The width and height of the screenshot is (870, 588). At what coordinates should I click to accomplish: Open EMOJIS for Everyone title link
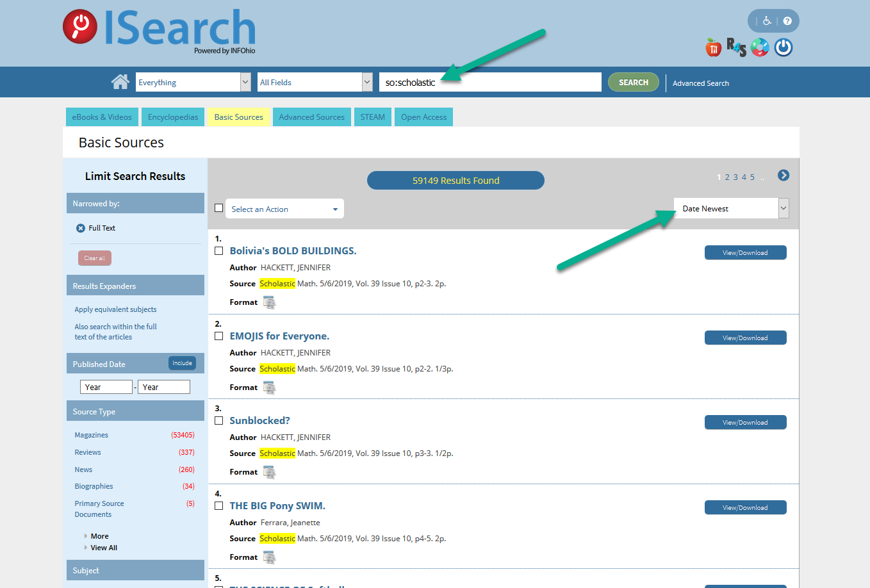click(279, 336)
